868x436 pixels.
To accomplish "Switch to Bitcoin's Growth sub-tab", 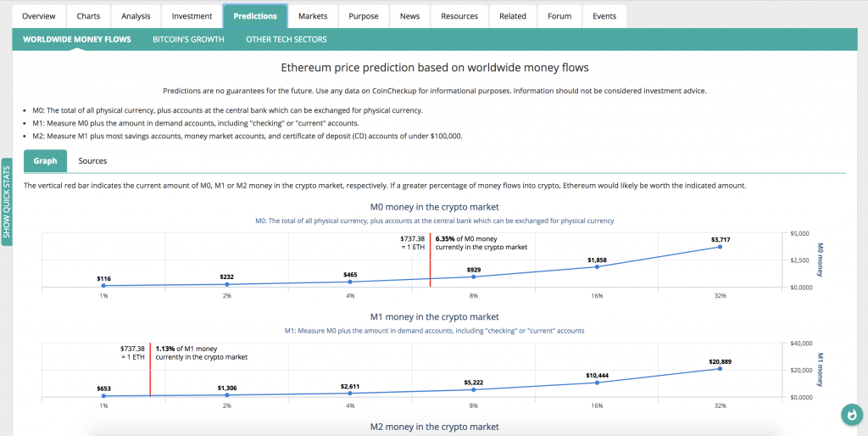I will [188, 39].
